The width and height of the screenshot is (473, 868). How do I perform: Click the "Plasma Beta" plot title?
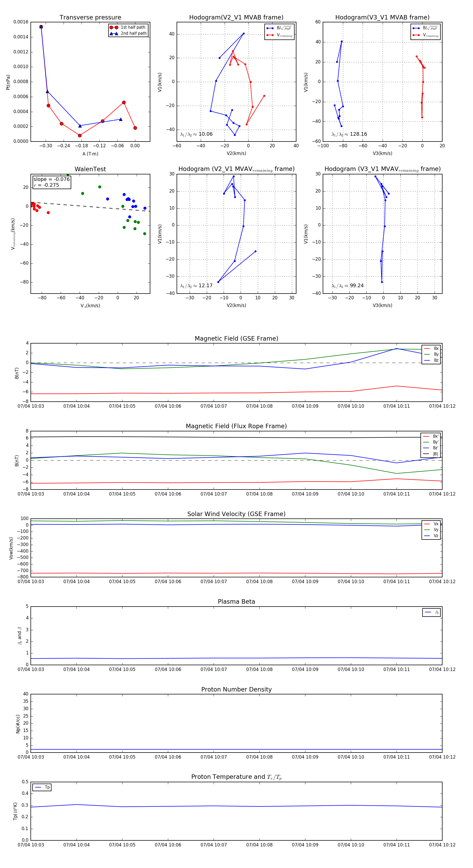(x=236, y=602)
